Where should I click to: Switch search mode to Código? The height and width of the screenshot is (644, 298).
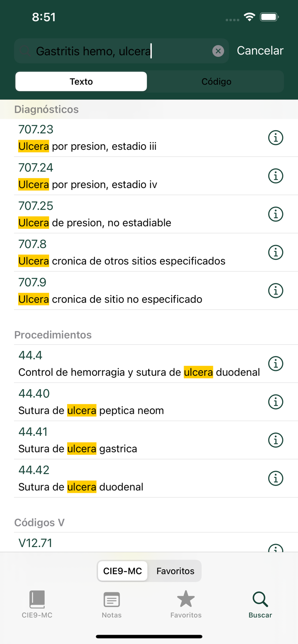point(215,81)
